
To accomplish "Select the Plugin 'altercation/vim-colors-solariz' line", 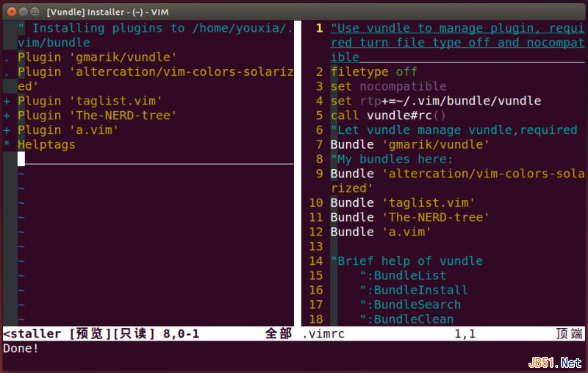I will click(x=156, y=71).
